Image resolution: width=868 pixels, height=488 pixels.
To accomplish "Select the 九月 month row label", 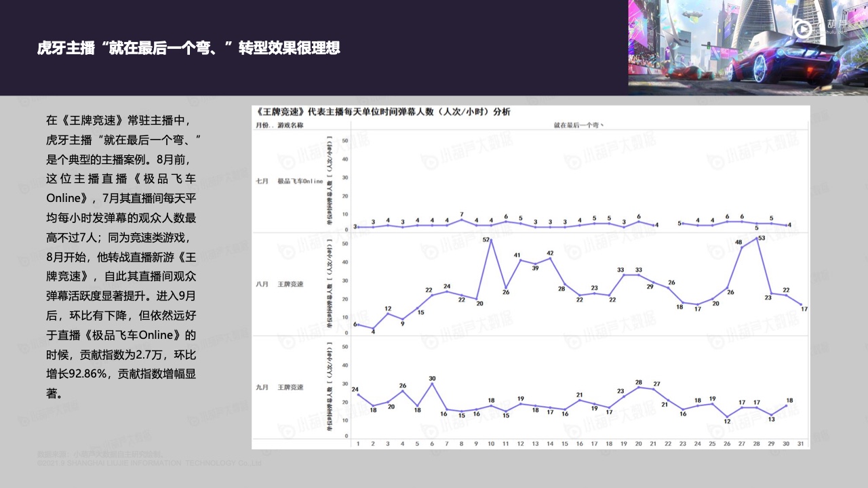I will (262, 387).
